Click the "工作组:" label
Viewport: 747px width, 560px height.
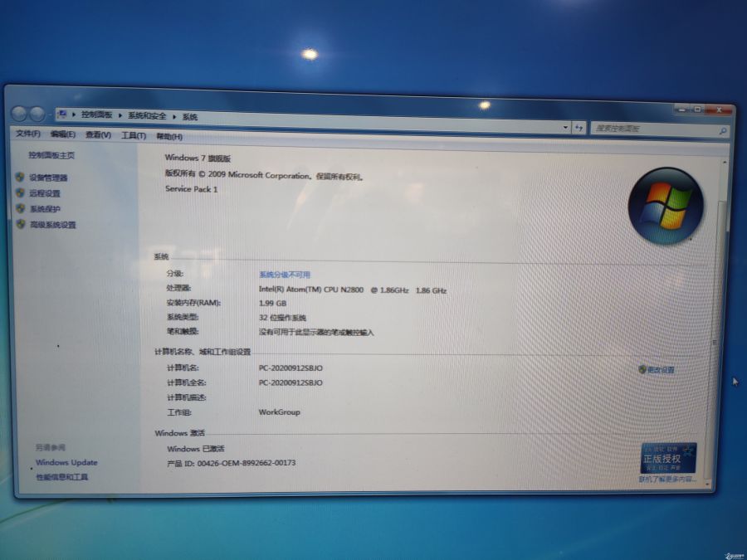click(x=179, y=412)
